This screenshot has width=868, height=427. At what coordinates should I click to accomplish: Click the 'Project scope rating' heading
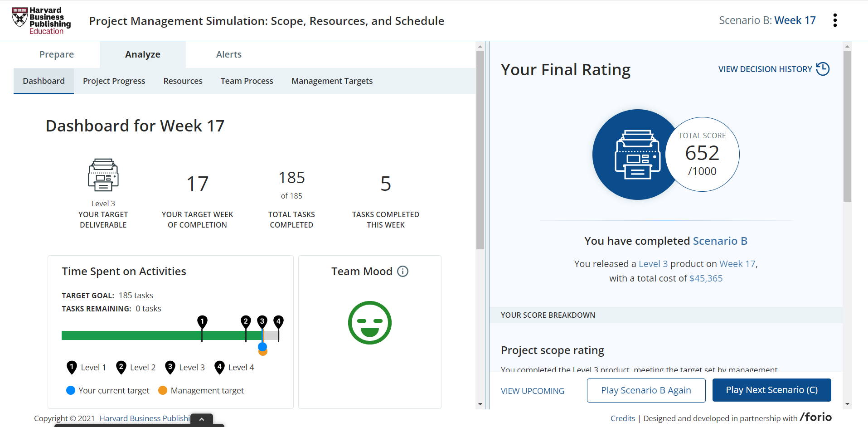pos(553,350)
